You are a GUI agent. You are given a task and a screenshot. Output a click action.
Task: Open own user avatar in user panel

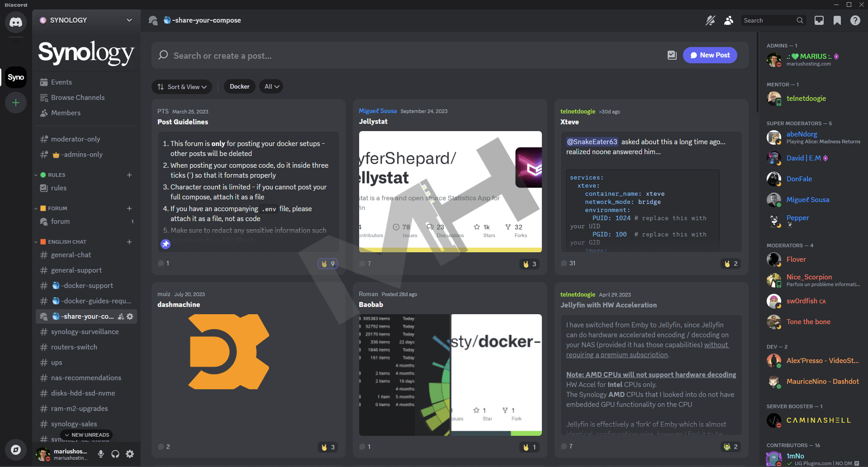click(x=43, y=454)
